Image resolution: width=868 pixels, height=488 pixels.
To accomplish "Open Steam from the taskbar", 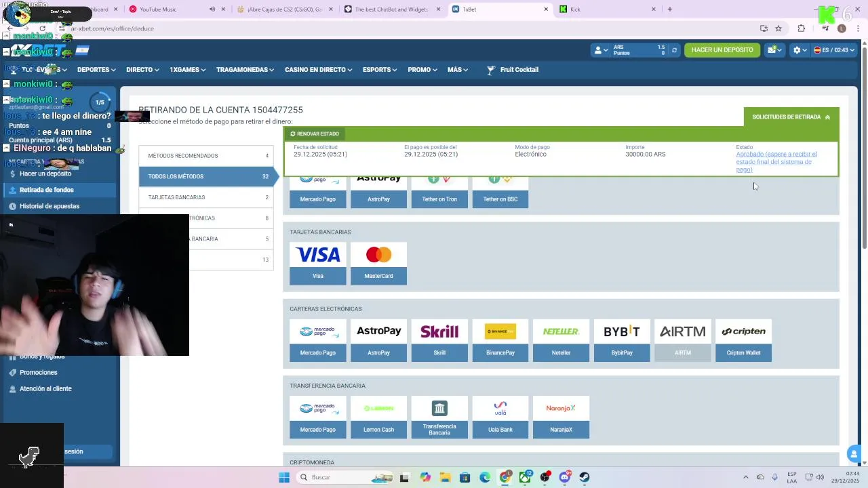I will click(x=584, y=477).
